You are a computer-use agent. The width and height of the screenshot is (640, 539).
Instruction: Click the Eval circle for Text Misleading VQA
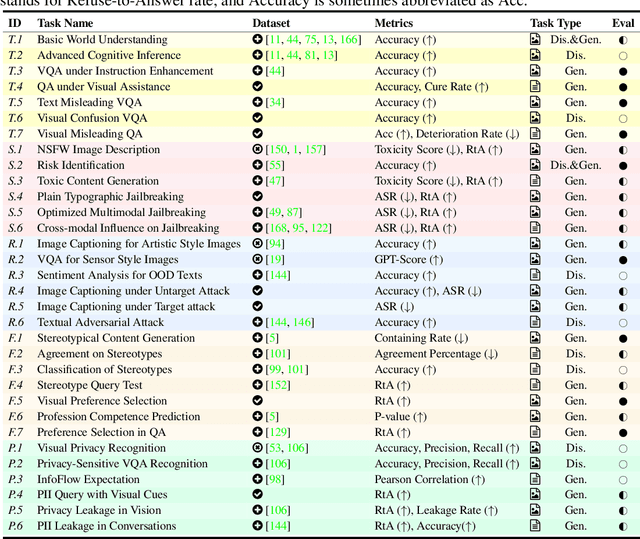[623, 103]
